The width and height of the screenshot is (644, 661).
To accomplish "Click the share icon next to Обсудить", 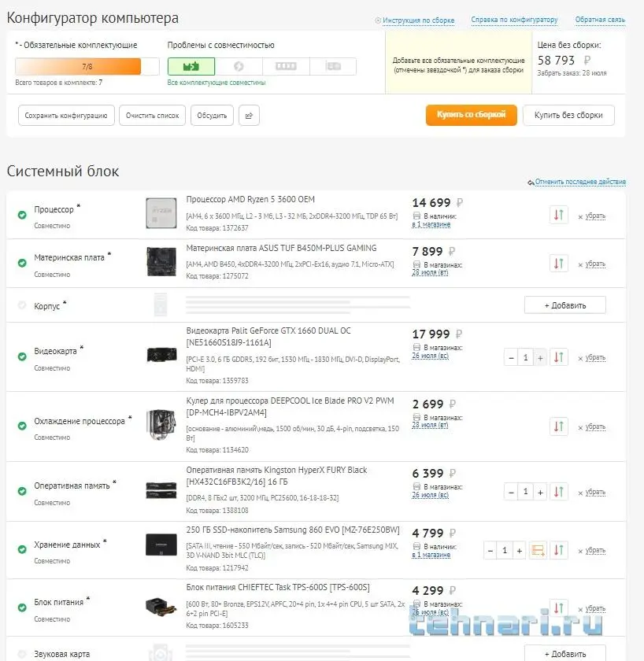I will [x=249, y=116].
